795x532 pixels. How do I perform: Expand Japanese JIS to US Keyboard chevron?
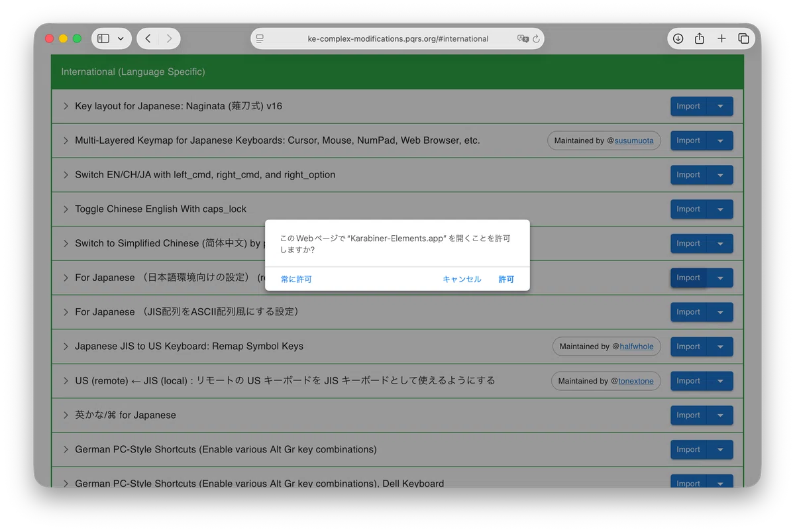coord(66,346)
